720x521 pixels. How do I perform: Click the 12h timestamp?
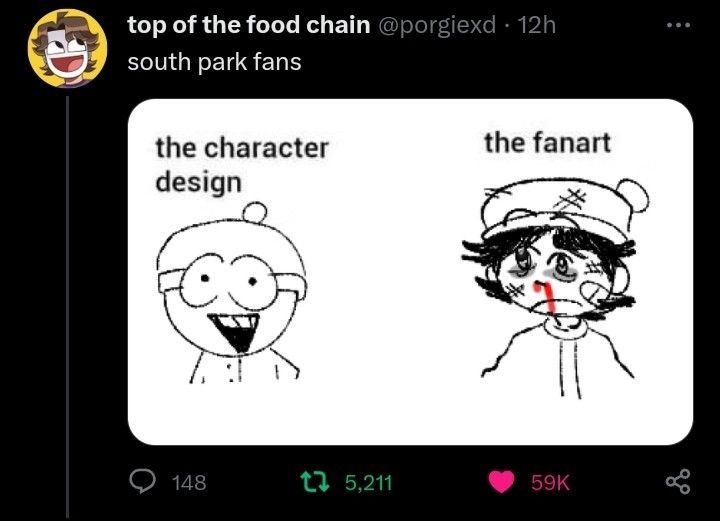[537, 25]
